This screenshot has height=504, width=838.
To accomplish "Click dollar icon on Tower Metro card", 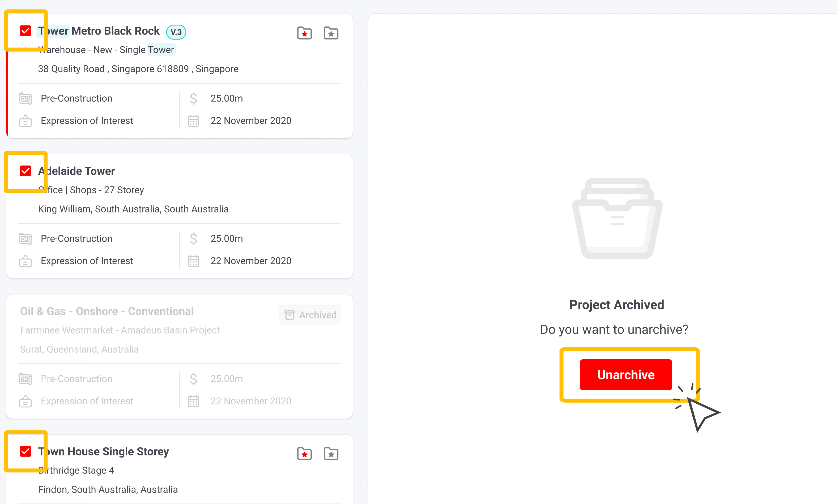I will [x=194, y=99].
